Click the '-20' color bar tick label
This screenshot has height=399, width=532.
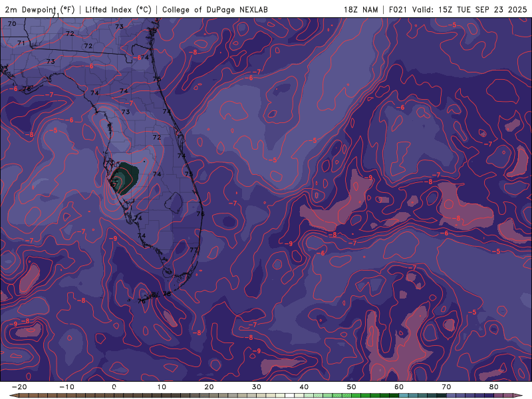click(19, 387)
